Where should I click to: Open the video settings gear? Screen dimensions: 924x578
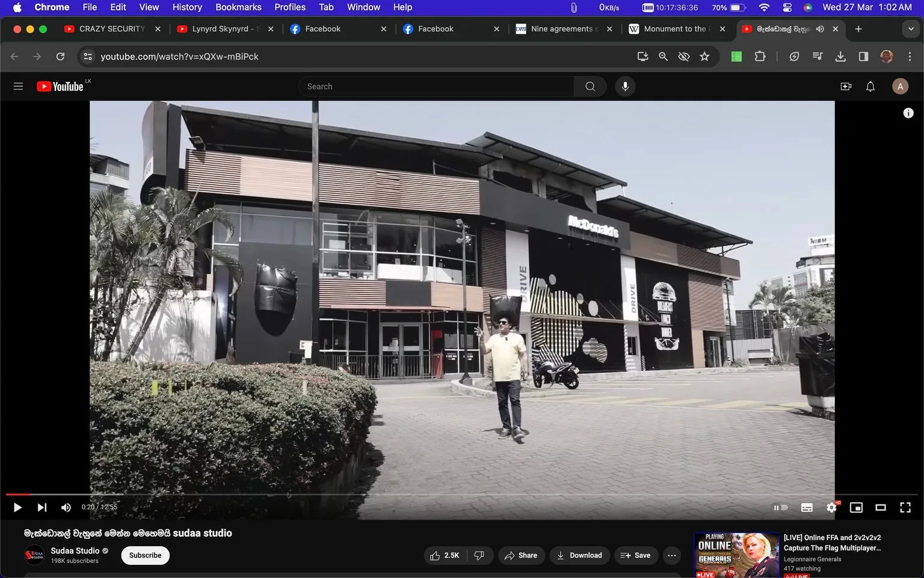(831, 508)
